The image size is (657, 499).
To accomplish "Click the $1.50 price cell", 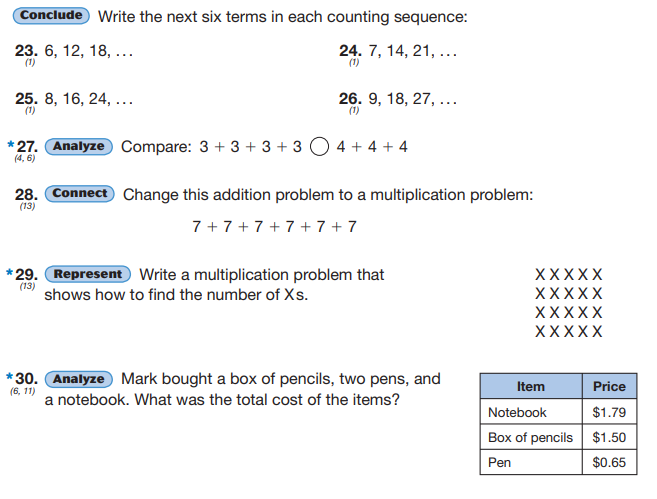I will pos(609,437).
